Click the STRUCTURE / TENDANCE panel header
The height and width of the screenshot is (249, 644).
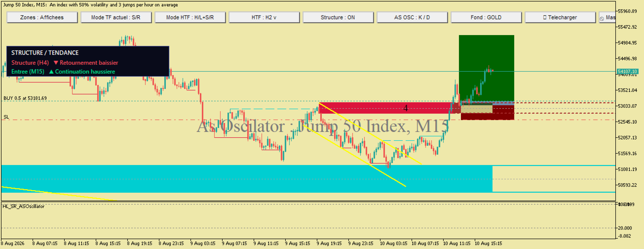pos(45,52)
